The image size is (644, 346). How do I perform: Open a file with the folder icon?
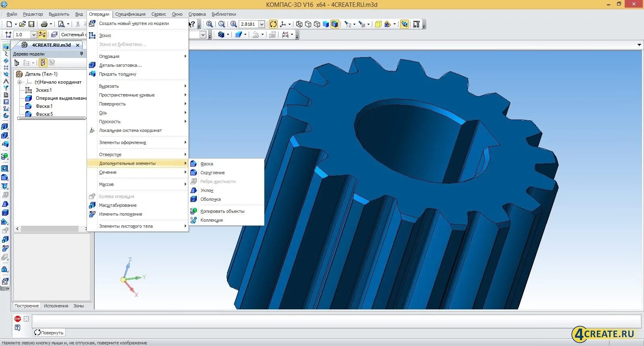[x=22, y=24]
